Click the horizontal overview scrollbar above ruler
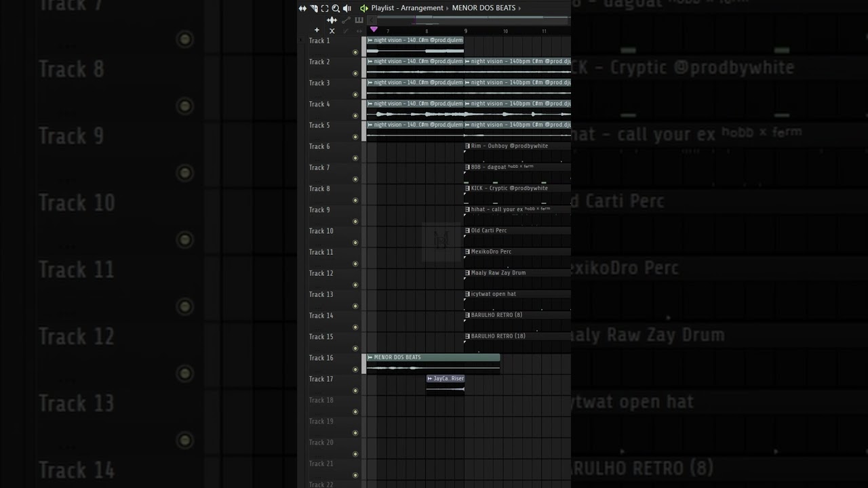The height and width of the screenshot is (488, 868). (x=474, y=20)
